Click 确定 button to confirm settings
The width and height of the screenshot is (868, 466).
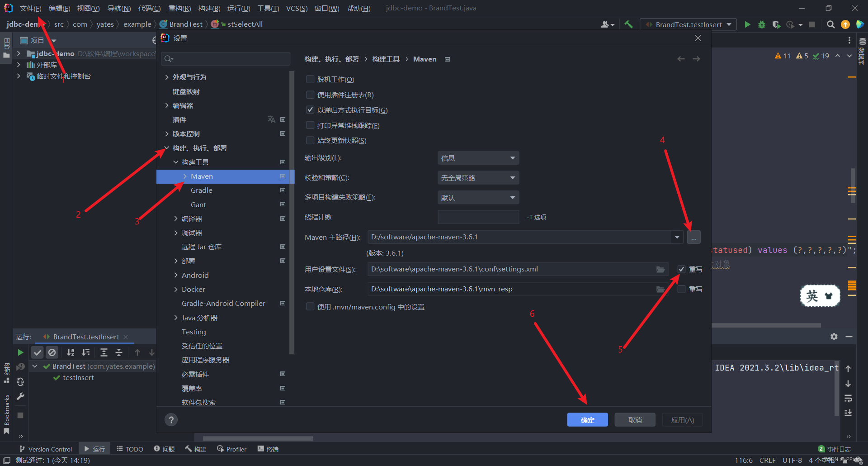coord(587,420)
